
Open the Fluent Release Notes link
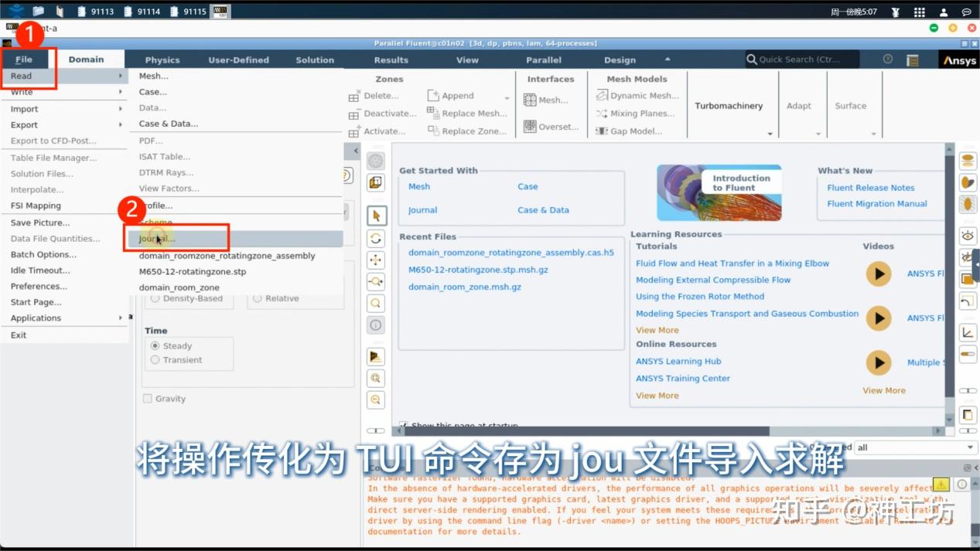click(x=870, y=188)
